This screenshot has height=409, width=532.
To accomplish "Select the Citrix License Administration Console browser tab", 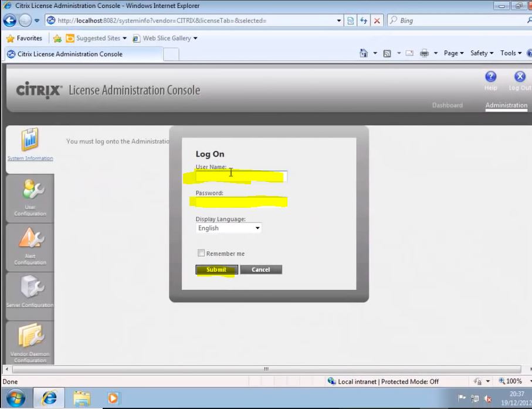I will pos(83,54).
